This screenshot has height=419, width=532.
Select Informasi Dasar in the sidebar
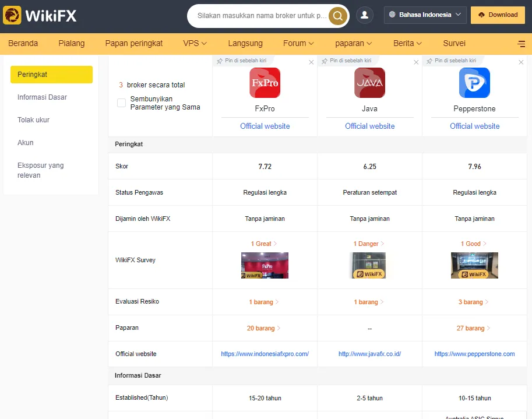[42, 97]
